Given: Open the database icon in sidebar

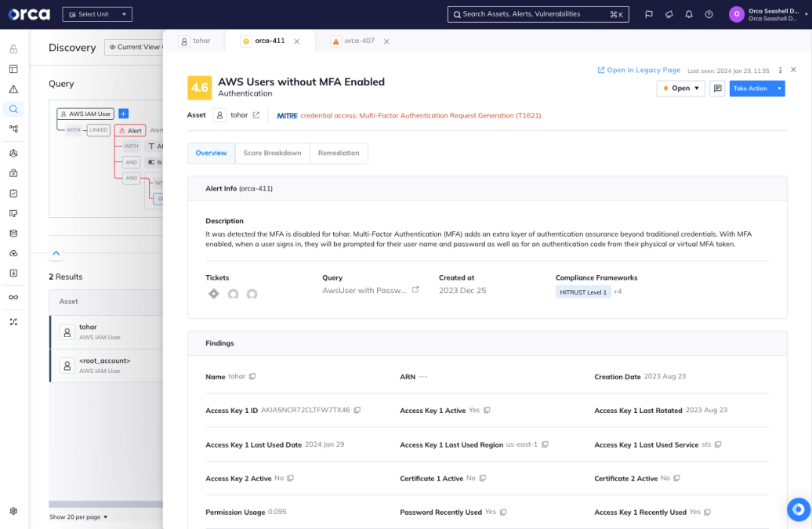Looking at the screenshot, I should coord(13,234).
